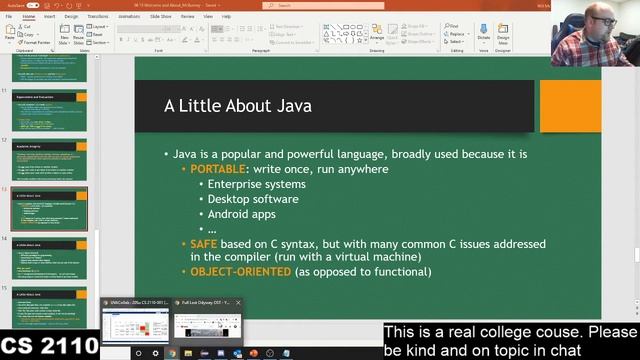The width and height of the screenshot is (640, 360).
Task: Open the Help tab
Action: (226, 17)
